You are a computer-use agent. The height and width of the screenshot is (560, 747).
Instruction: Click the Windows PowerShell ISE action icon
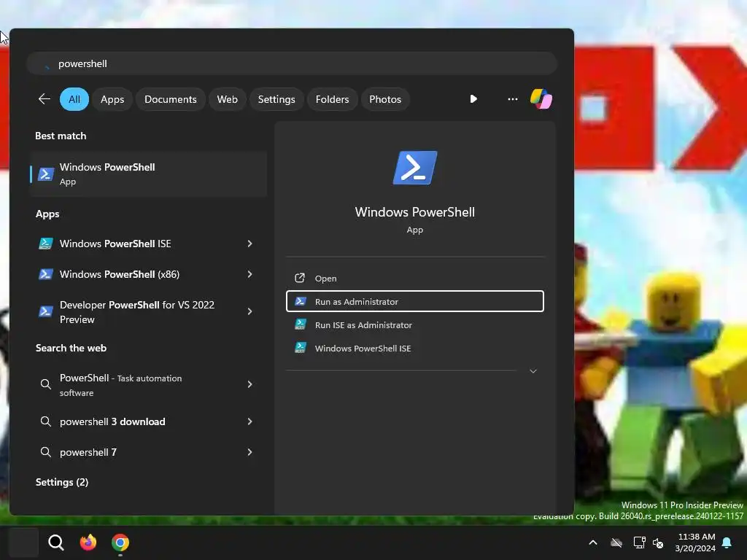pyautogui.click(x=300, y=348)
